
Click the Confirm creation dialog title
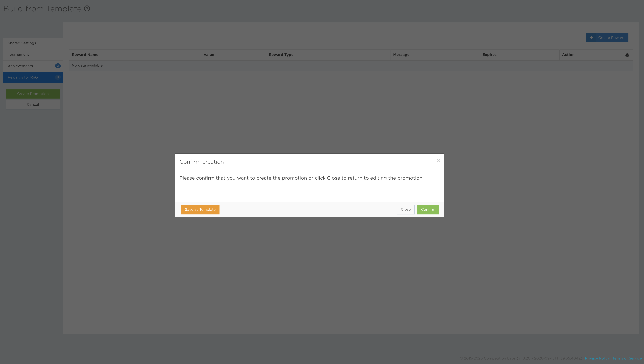201,162
